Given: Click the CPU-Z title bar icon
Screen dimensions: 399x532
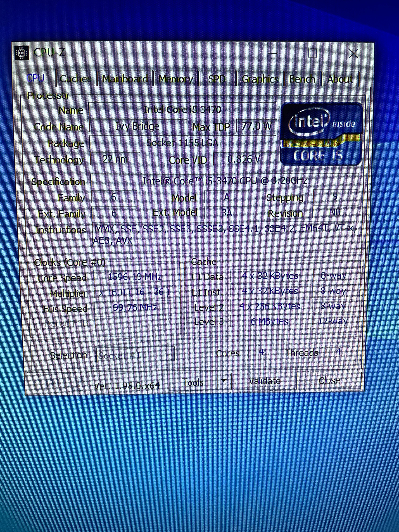Looking at the screenshot, I should [22, 52].
